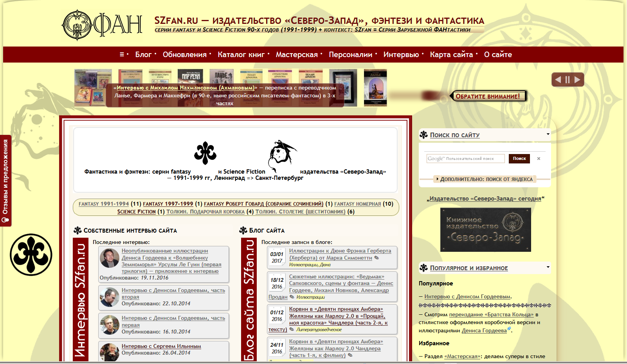Open the 'Science Fiction' series link
The height and width of the screenshot is (364, 627).
[137, 212]
